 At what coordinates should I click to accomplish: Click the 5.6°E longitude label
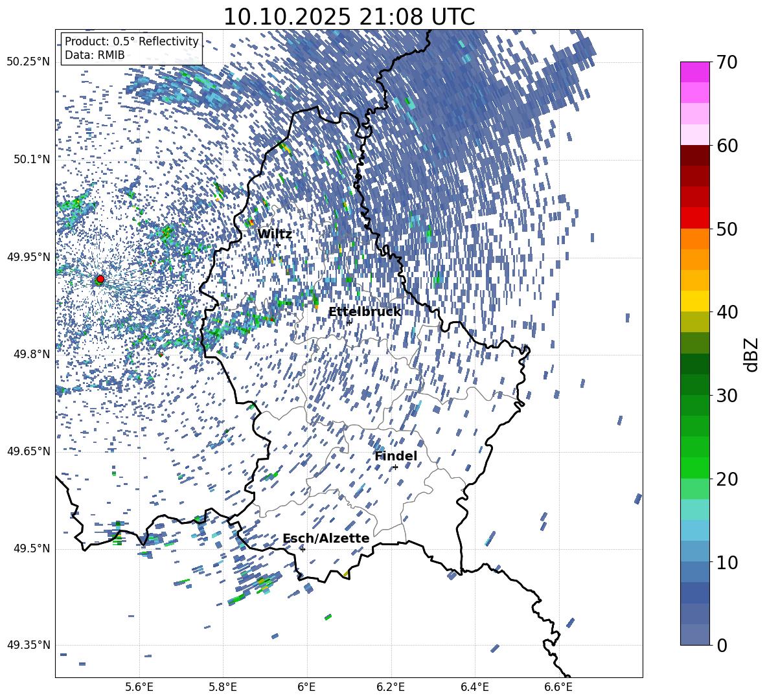139,687
